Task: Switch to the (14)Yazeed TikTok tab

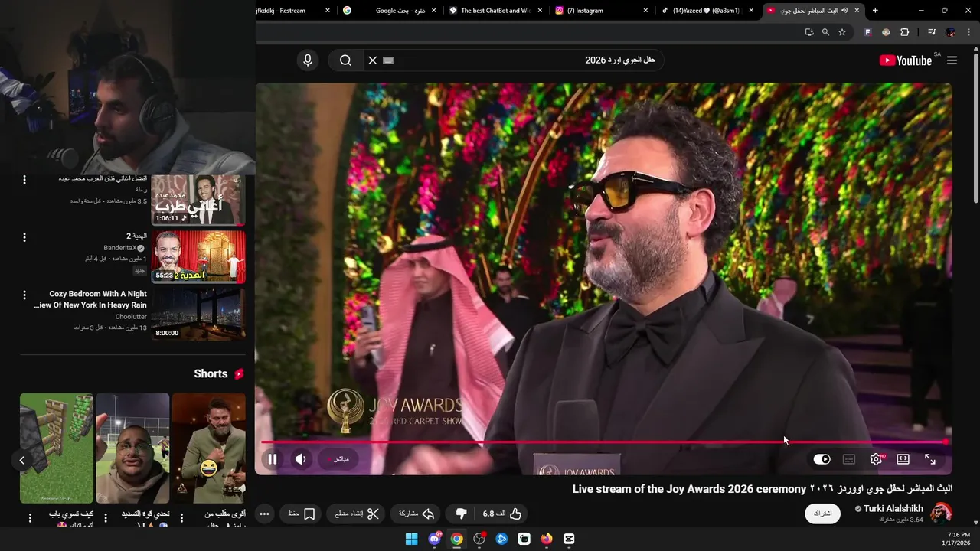Action: 706,11
